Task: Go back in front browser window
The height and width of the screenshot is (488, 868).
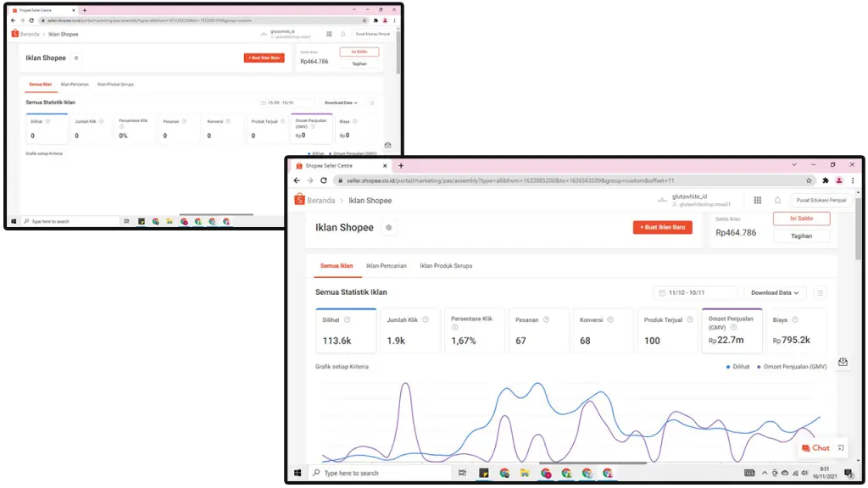Action: (x=297, y=180)
